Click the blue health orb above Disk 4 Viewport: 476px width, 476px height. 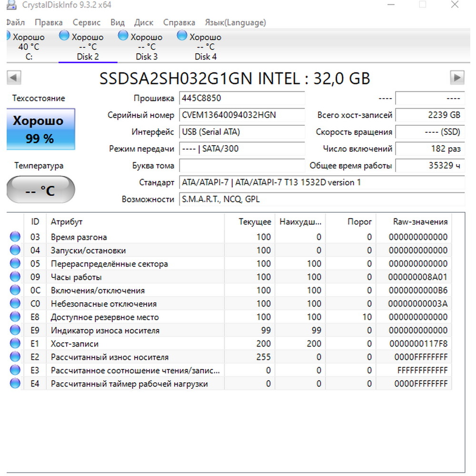pos(182,35)
